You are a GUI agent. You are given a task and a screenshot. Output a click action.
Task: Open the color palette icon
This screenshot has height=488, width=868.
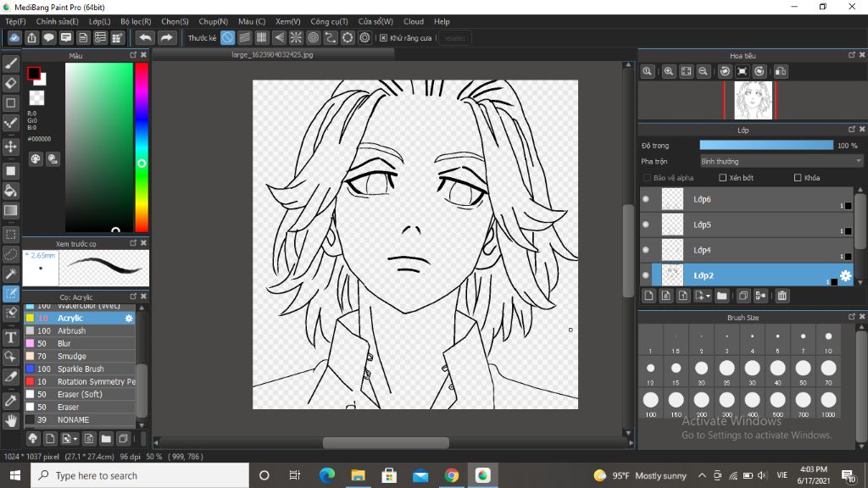coord(36,159)
